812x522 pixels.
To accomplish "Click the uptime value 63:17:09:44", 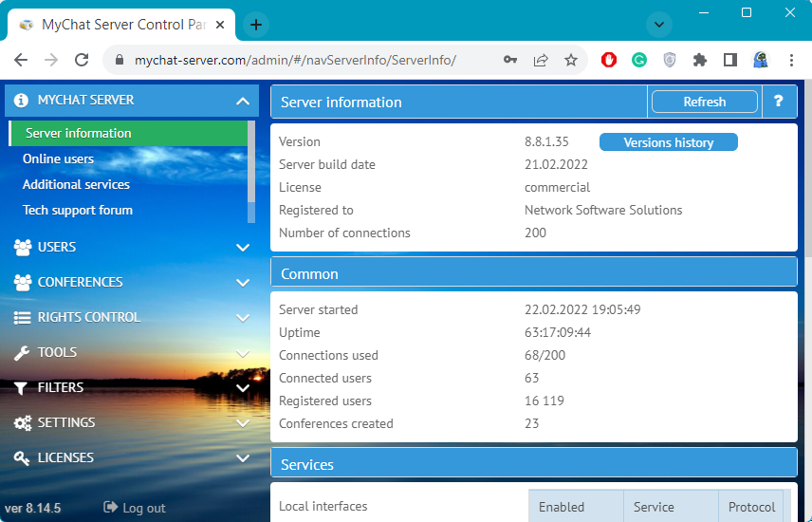I will click(x=558, y=332).
